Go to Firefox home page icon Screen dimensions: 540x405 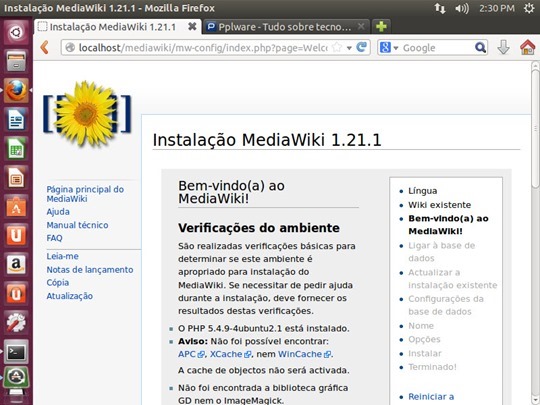click(527, 47)
